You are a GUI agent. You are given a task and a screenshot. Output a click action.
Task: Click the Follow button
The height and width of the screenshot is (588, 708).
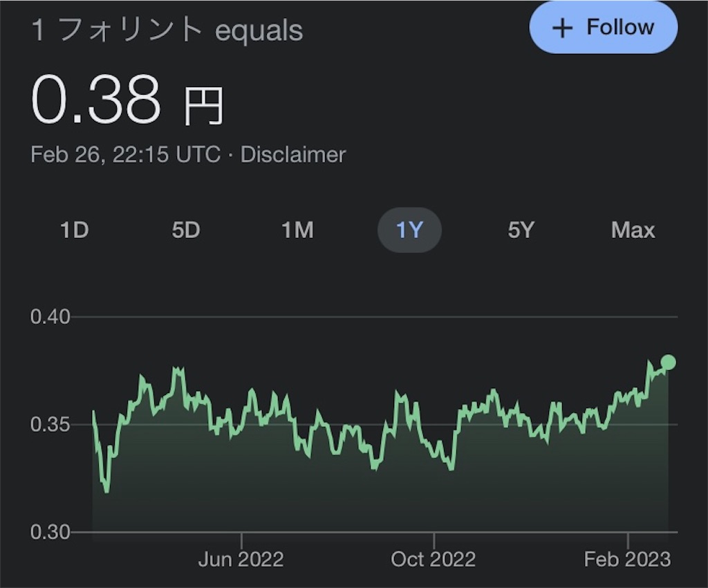[x=603, y=28]
